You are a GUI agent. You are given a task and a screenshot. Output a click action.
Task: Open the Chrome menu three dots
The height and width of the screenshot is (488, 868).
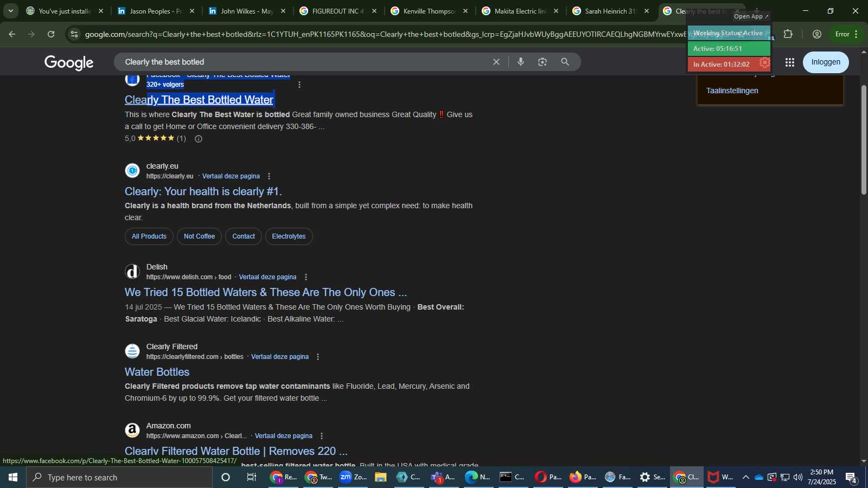856,34
